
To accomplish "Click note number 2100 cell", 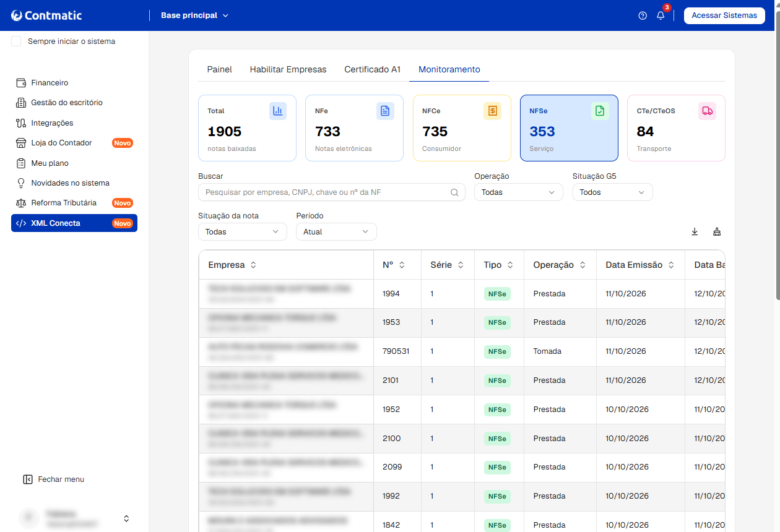I will coord(397,439).
